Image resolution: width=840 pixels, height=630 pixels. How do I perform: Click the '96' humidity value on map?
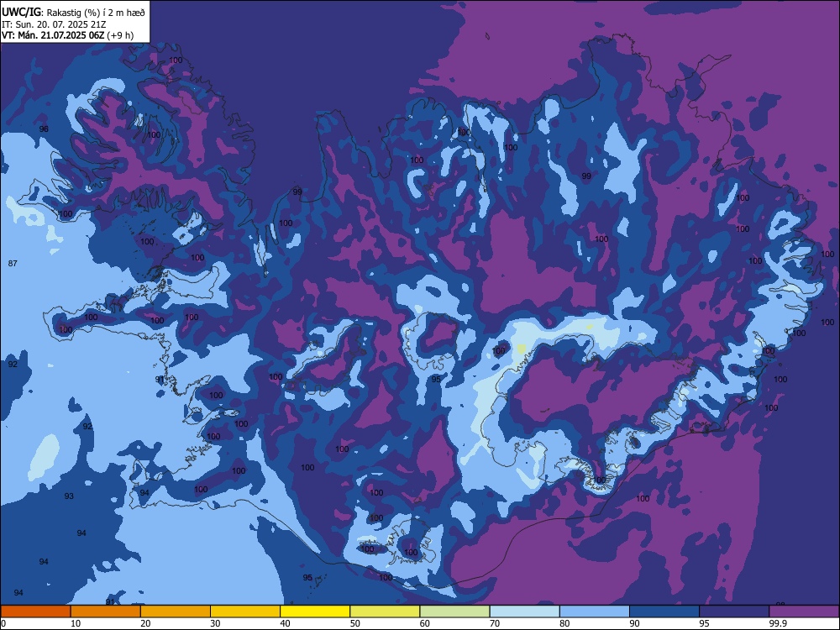tap(44, 129)
